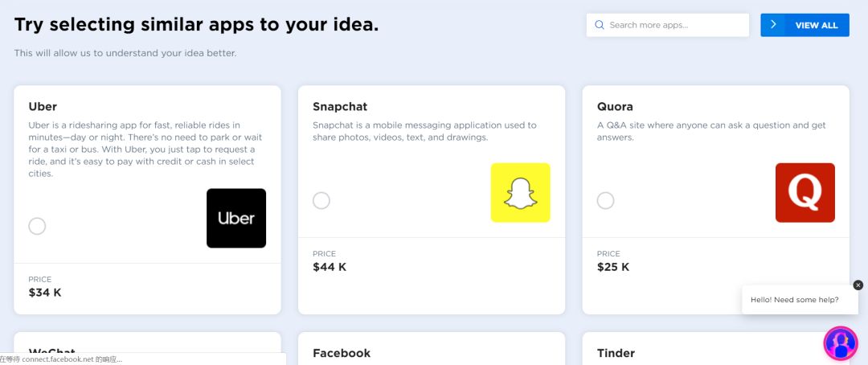Click the Uber app logo
The width and height of the screenshot is (868, 365).
coord(235,218)
